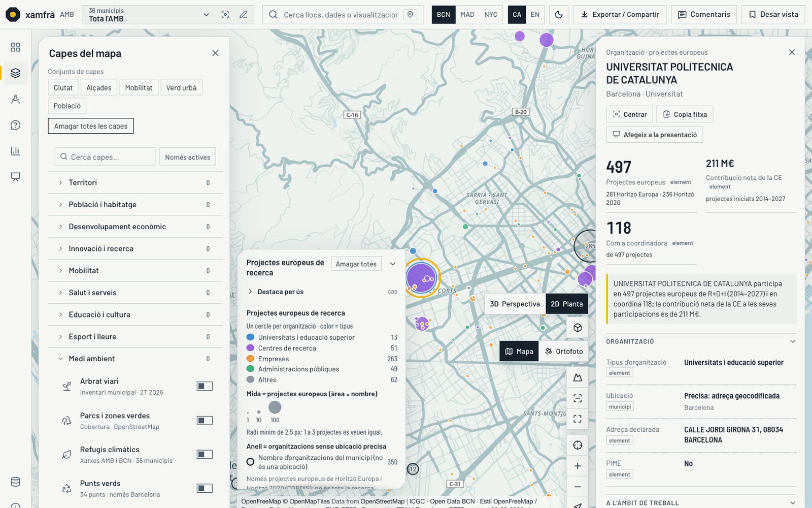Screen dimensions: 812x508
Task: Toggle dark mode moon icon
Action: tap(559, 15)
